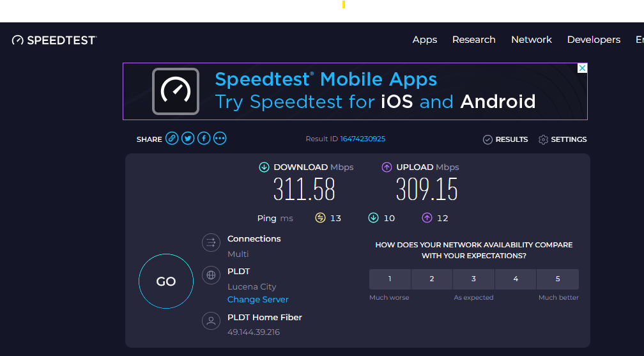Viewport: 644px width, 356px height.
Task: Click the Connections multi icon
Action: point(211,243)
